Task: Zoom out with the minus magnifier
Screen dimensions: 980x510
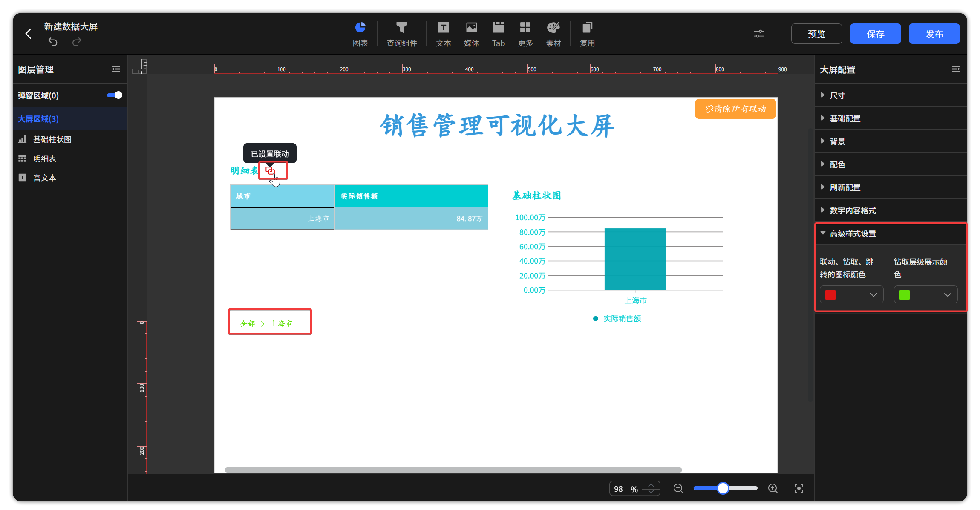Action: point(678,488)
